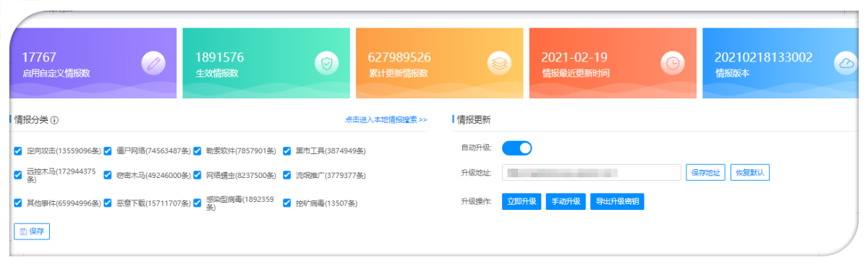Uncheck the 其他事件 checkbox

pyautogui.click(x=18, y=203)
